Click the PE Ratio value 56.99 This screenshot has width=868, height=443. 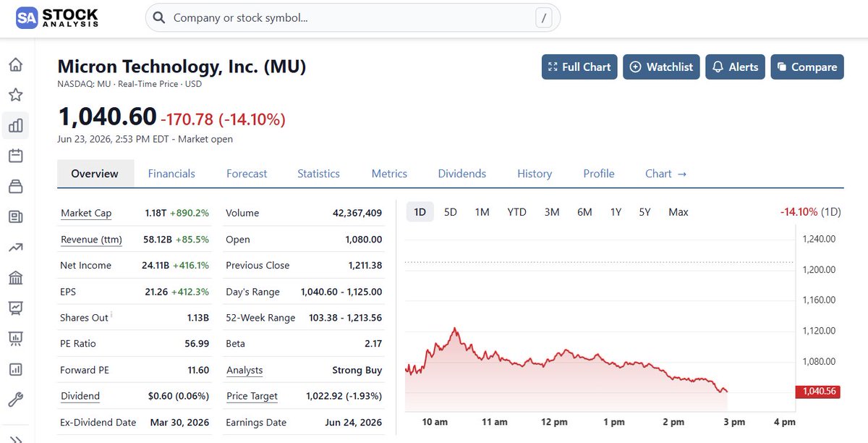coord(197,344)
